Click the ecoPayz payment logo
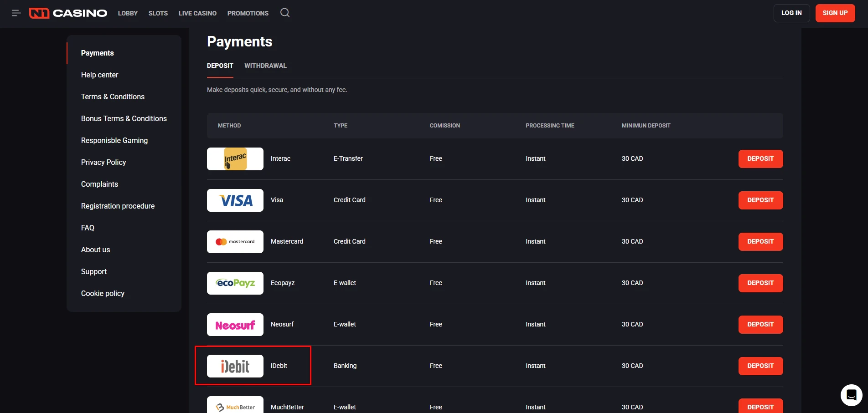This screenshot has height=413, width=868. [235, 283]
